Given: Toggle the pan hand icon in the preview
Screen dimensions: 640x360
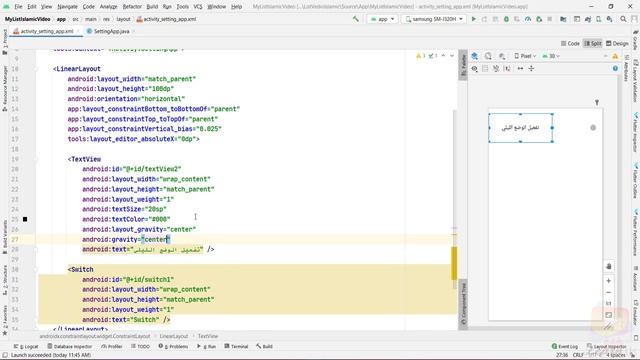Looking at the screenshot, I should (609, 266).
